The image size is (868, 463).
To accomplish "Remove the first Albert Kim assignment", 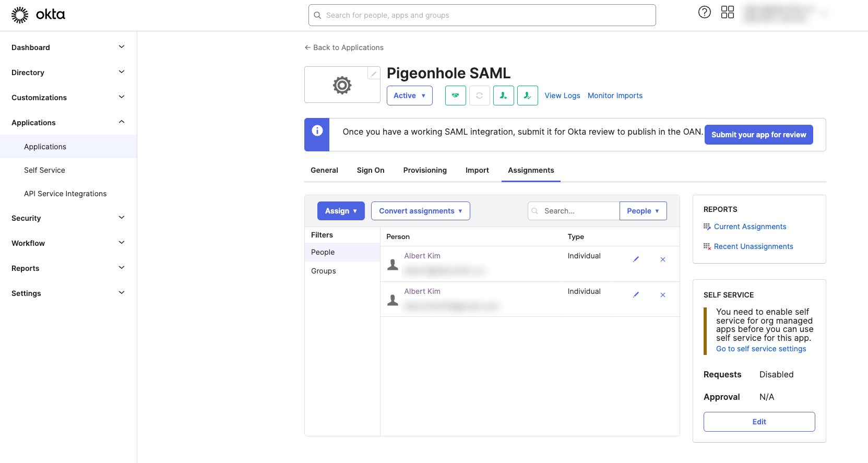I will tap(663, 259).
